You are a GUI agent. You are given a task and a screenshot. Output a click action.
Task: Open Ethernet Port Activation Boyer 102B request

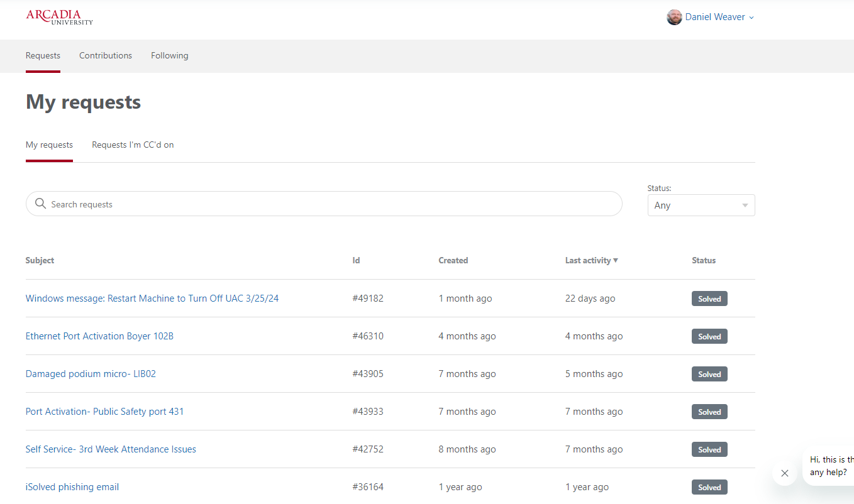[99, 336]
